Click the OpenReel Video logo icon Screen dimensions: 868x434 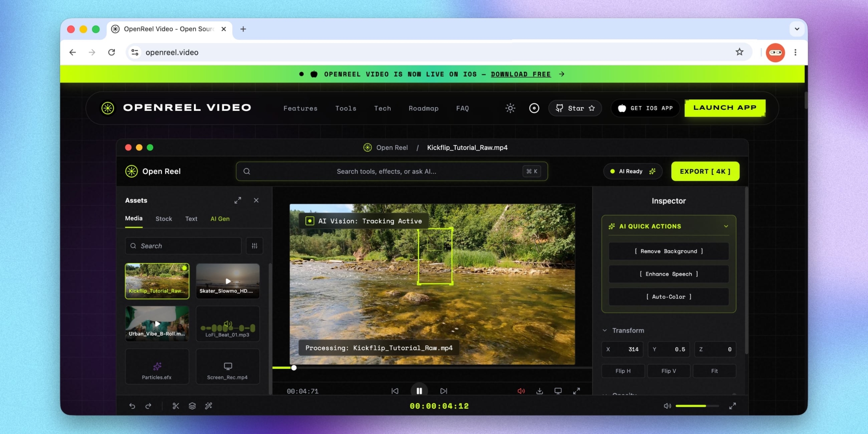(108, 108)
